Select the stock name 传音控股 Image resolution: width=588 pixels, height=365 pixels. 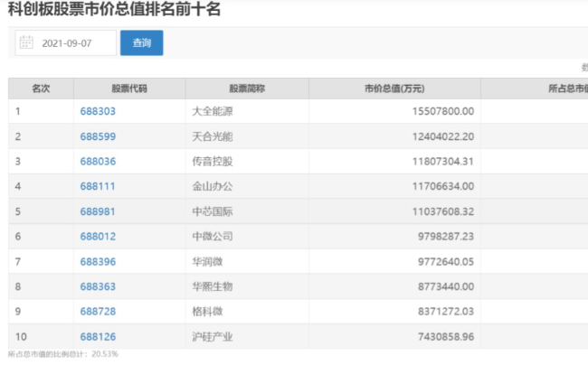coord(213,162)
